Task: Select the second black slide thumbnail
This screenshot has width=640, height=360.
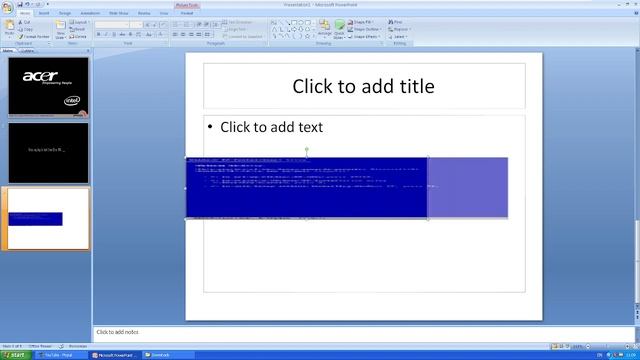Action: [48, 153]
